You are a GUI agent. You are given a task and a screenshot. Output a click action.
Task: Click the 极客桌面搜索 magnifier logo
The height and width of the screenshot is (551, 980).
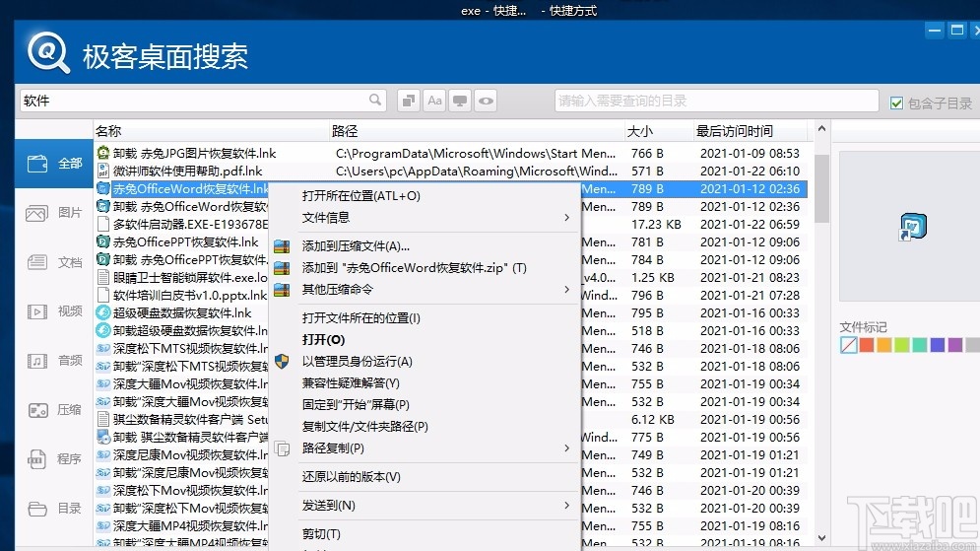coord(47,54)
